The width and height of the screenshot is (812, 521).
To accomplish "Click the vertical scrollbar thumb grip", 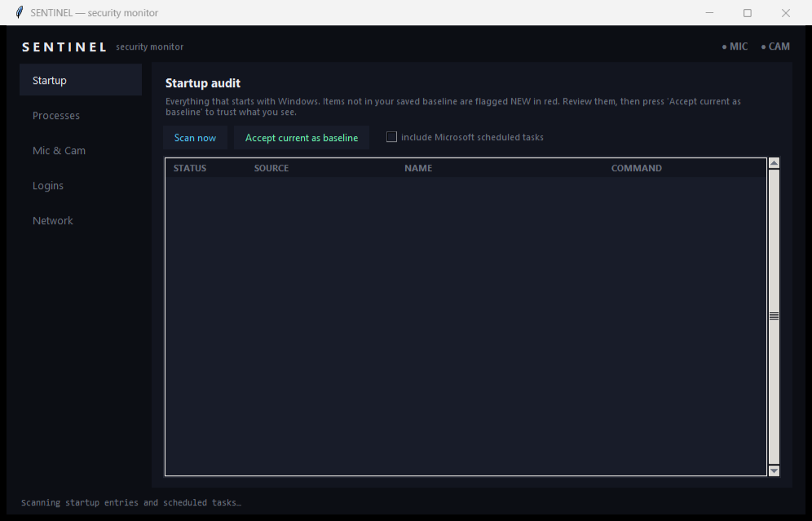I will 774,316.
